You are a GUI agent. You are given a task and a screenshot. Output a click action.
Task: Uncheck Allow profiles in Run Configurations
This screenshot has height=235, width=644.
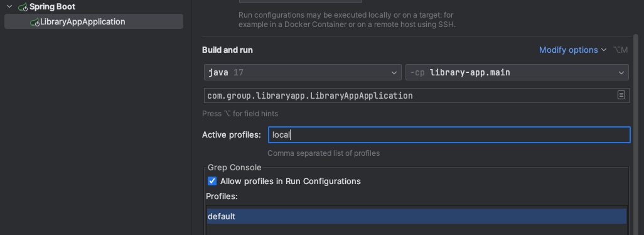coord(212,181)
